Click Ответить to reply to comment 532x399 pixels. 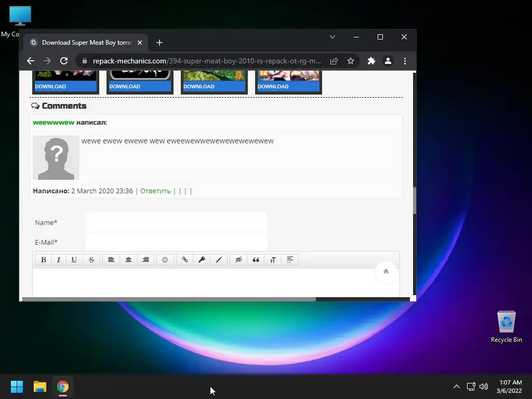pos(155,191)
